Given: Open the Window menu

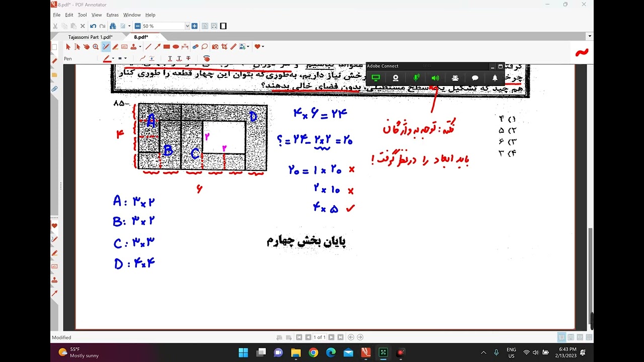Looking at the screenshot, I should click(132, 15).
